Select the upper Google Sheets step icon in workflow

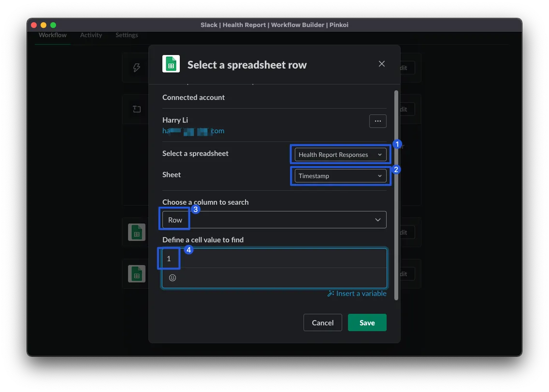137,232
